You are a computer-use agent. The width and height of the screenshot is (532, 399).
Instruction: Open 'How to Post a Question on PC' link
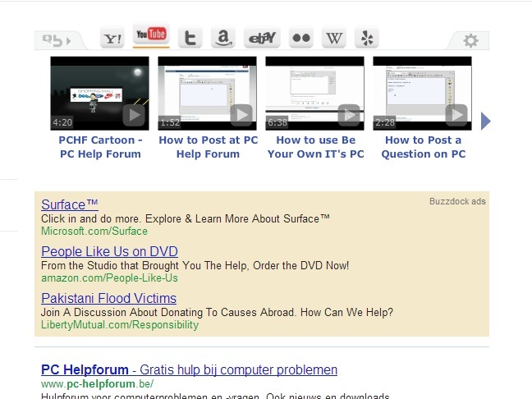pyautogui.click(x=423, y=147)
